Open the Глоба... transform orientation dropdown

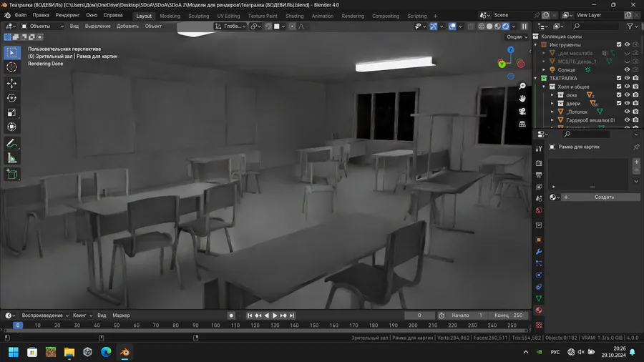coord(230,26)
